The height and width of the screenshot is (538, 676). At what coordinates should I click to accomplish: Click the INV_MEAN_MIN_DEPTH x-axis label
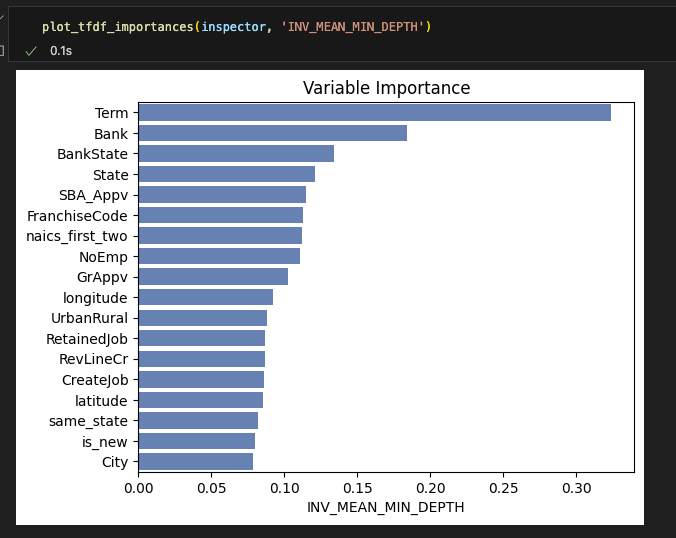(x=386, y=508)
